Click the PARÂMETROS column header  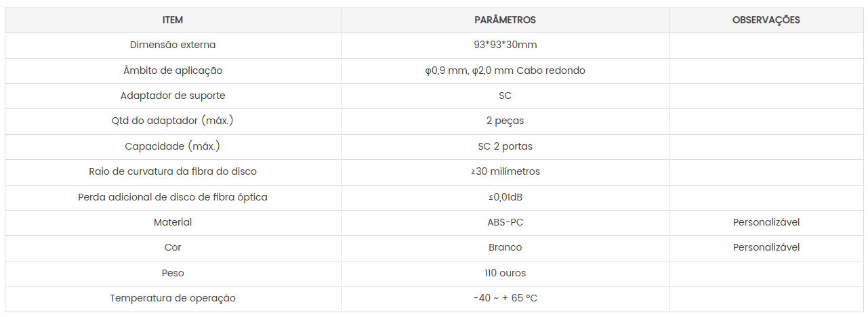click(505, 20)
